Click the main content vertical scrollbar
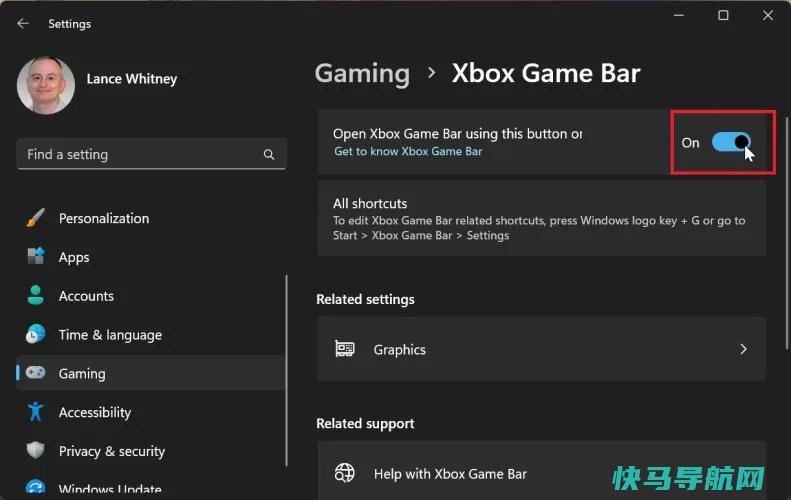This screenshot has height=500, width=791. coord(786,233)
